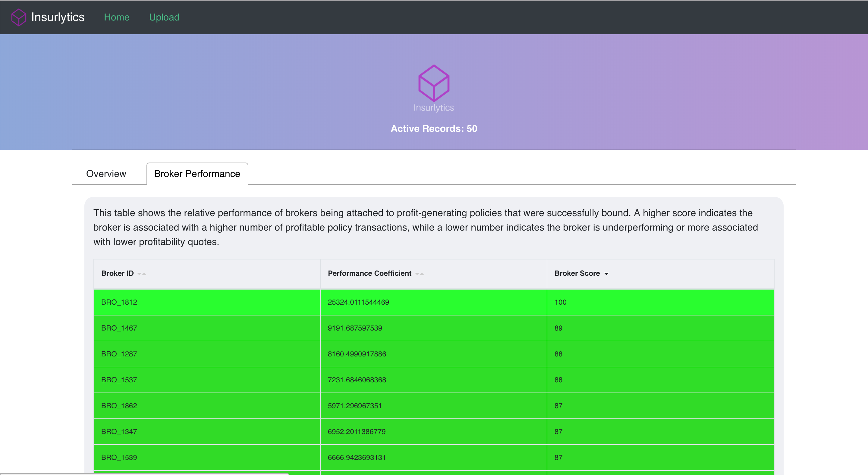Switch to the Overview tab
This screenshot has height=475, width=868.
tap(106, 174)
